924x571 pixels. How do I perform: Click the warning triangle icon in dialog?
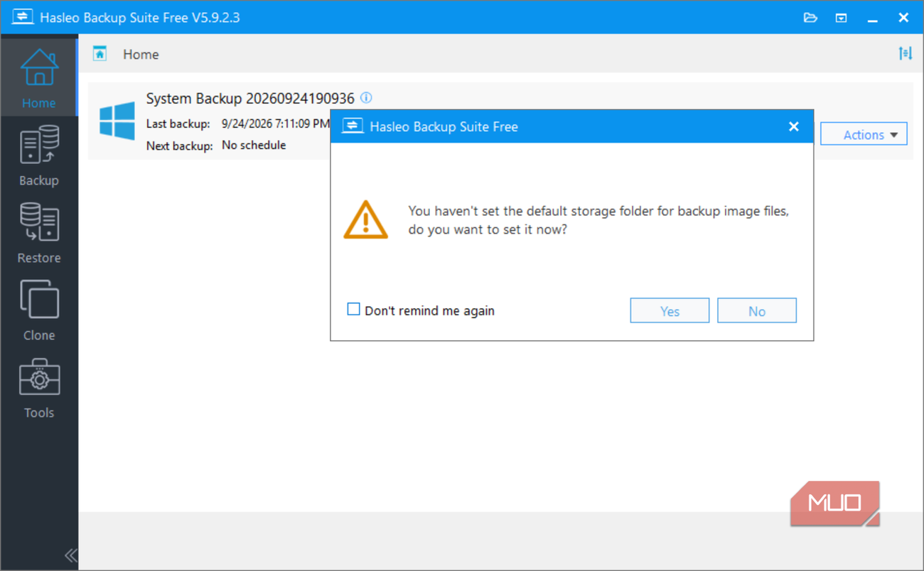[365, 219]
